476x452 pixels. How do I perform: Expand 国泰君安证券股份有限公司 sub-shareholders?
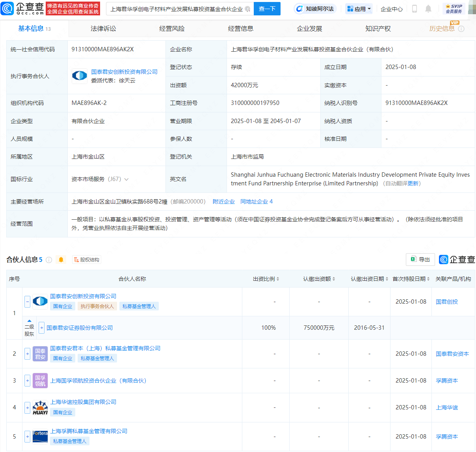click(42, 328)
